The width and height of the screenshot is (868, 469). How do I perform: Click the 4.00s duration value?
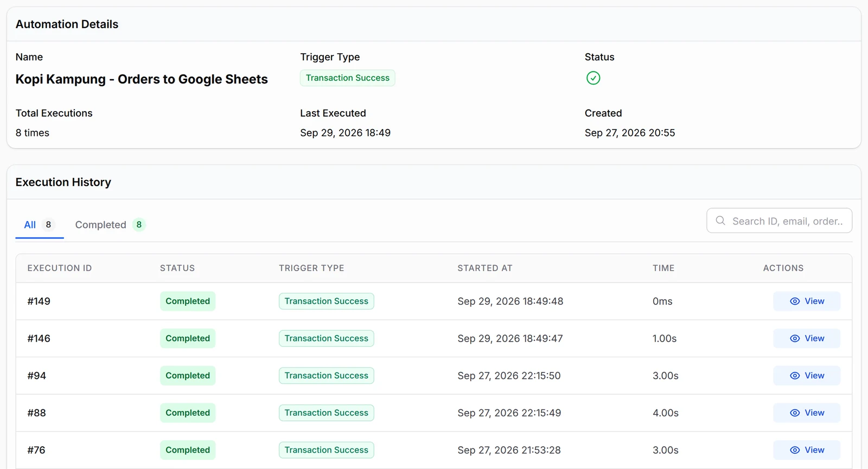click(666, 413)
